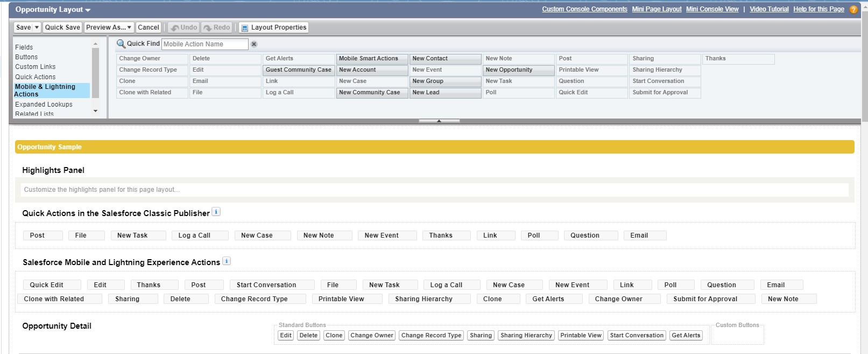Collapse the palette using the handle arrow
The height and width of the screenshot is (354, 868).
(439, 121)
